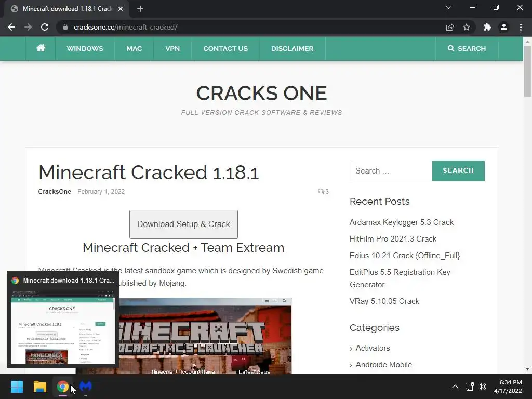532x399 pixels.
Task: Click the browser forward arrow
Action: tap(28, 27)
